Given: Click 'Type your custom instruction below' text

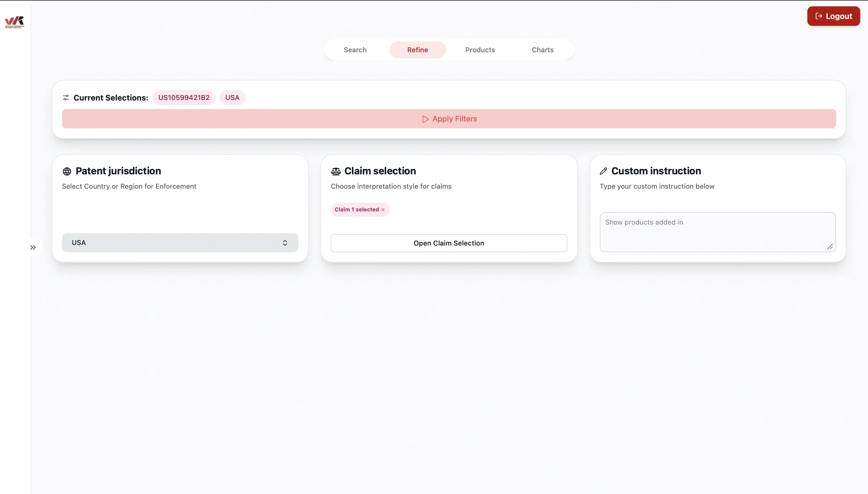Looking at the screenshot, I should click(657, 186).
